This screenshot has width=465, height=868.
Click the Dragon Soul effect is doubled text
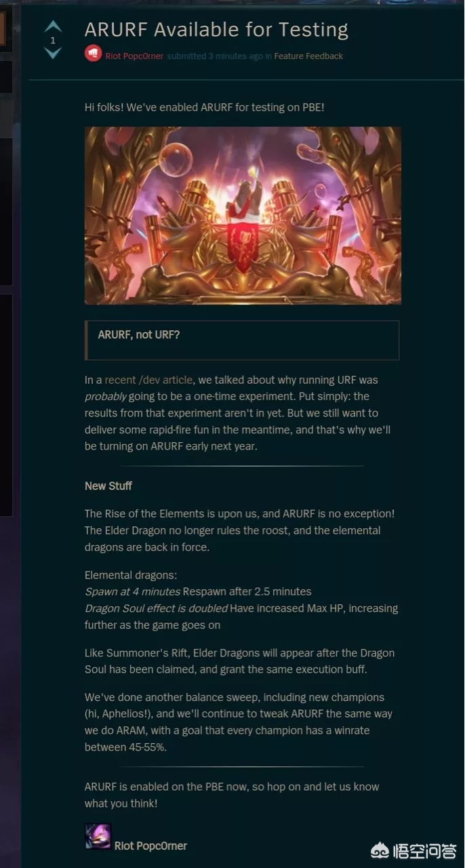click(x=156, y=608)
